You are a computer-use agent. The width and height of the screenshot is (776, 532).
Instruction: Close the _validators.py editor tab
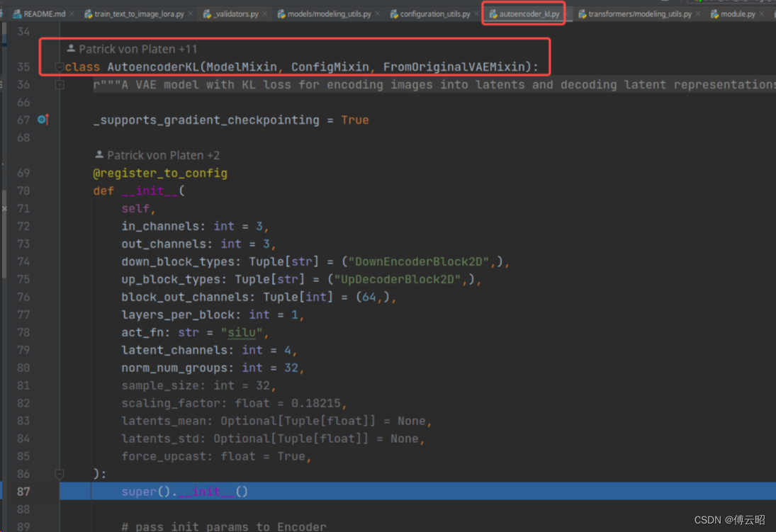click(x=266, y=13)
